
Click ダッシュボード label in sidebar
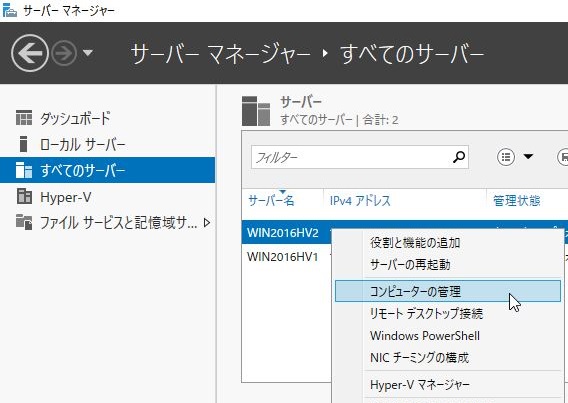pyautogui.click(x=75, y=118)
